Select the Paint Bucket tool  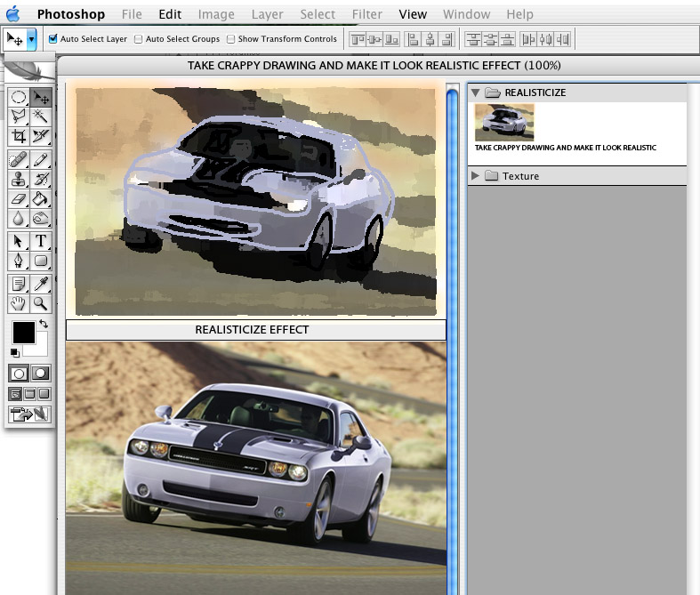pos(41,198)
